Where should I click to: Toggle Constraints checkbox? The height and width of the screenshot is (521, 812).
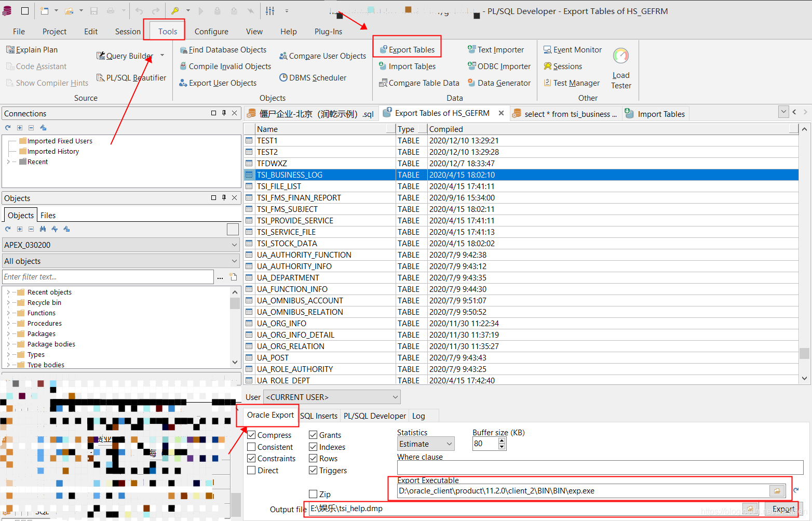[251, 459]
